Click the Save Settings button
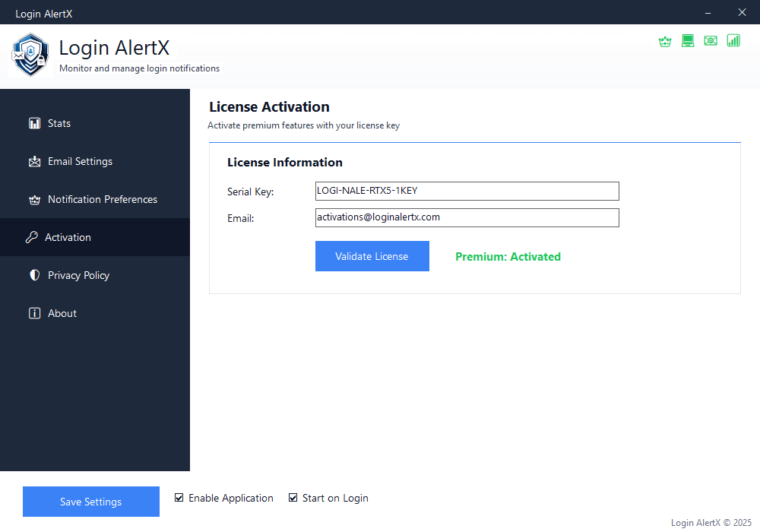Image resolution: width=760 pixels, height=532 pixels. point(91,502)
